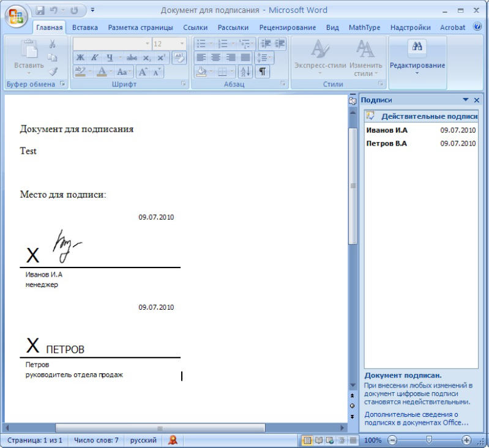Toggle bold Ж formatting
The width and height of the screenshot is (489, 448).
point(80,58)
